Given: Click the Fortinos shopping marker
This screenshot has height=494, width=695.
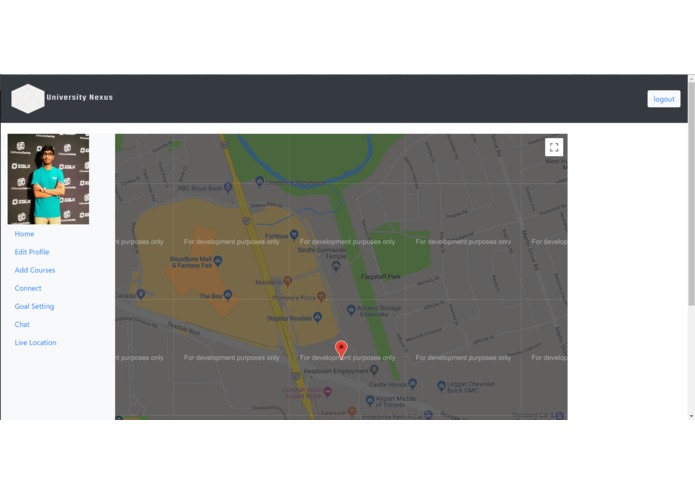Looking at the screenshot, I should click(294, 235).
